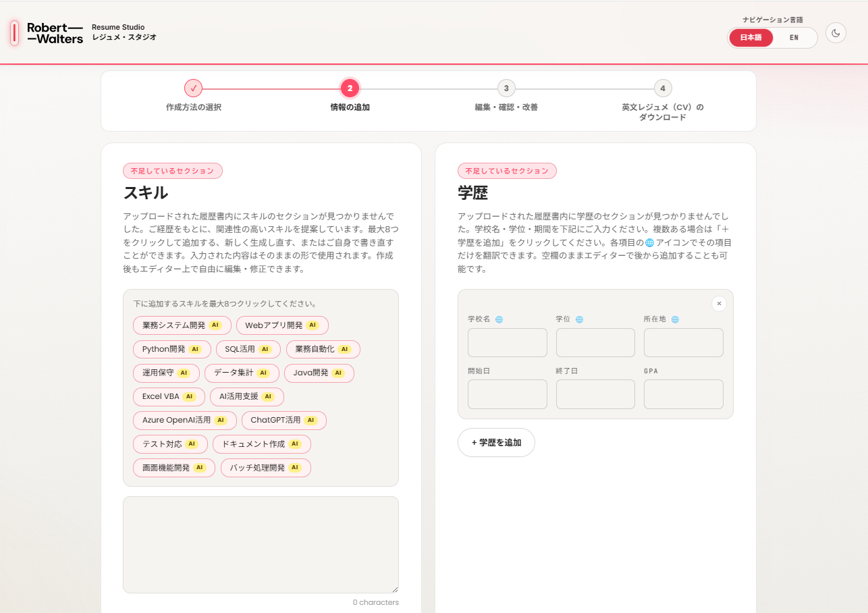Viewport: 868px width, 613px height.
Task: Remove the education entry with the × button
Action: (x=719, y=304)
